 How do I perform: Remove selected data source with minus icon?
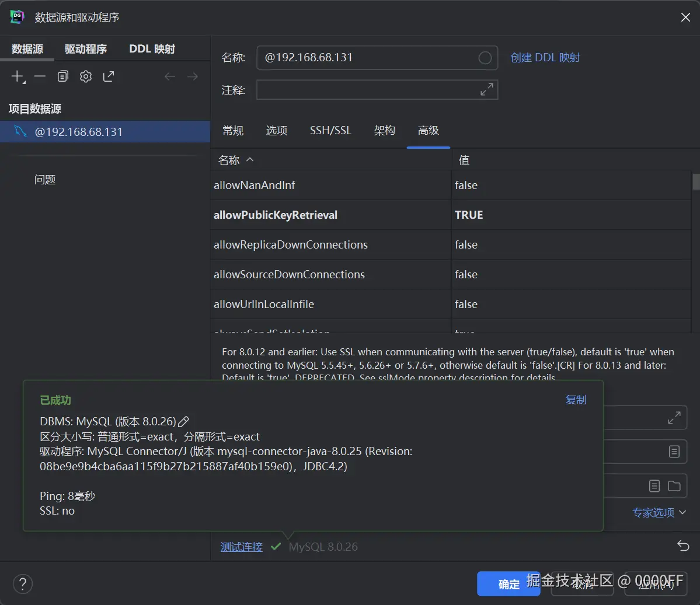[40, 76]
